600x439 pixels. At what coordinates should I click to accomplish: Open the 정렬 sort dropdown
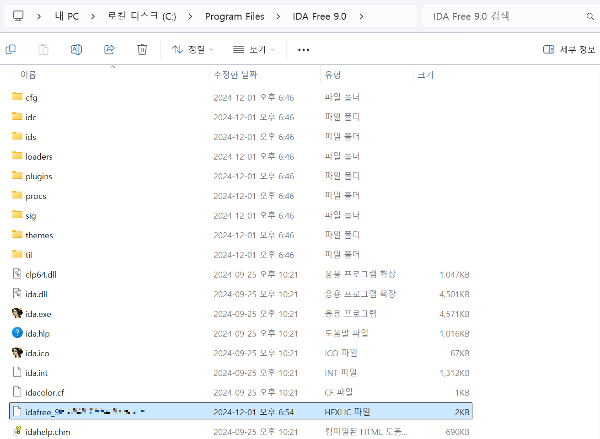pos(192,49)
